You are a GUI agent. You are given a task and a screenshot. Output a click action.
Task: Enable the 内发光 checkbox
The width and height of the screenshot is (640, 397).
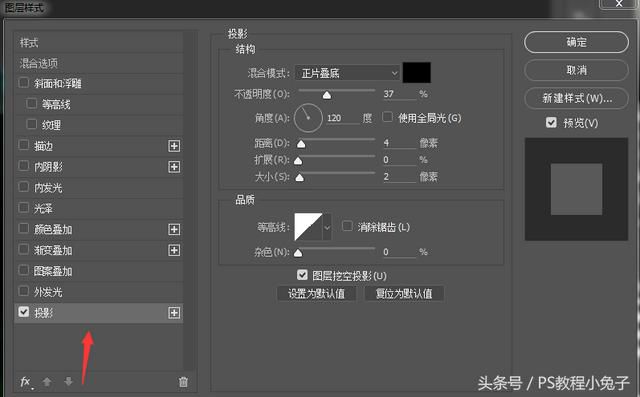point(24,187)
